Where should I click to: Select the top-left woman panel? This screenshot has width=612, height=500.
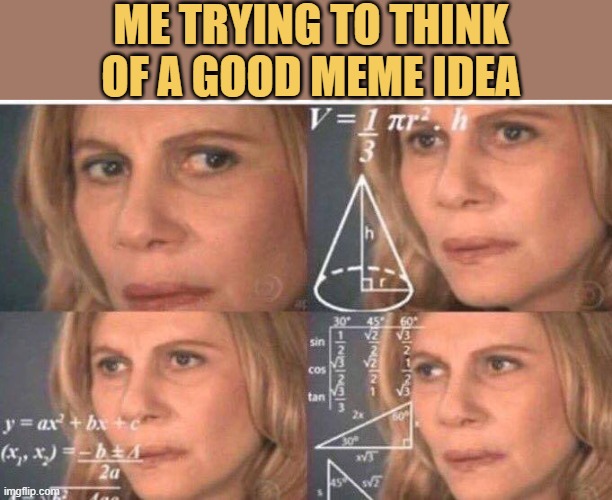(x=153, y=208)
